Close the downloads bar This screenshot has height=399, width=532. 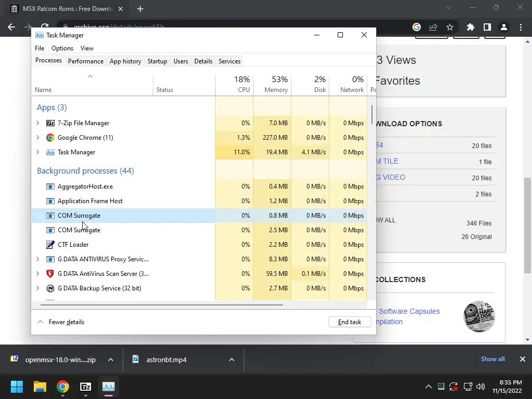pyautogui.click(x=523, y=359)
